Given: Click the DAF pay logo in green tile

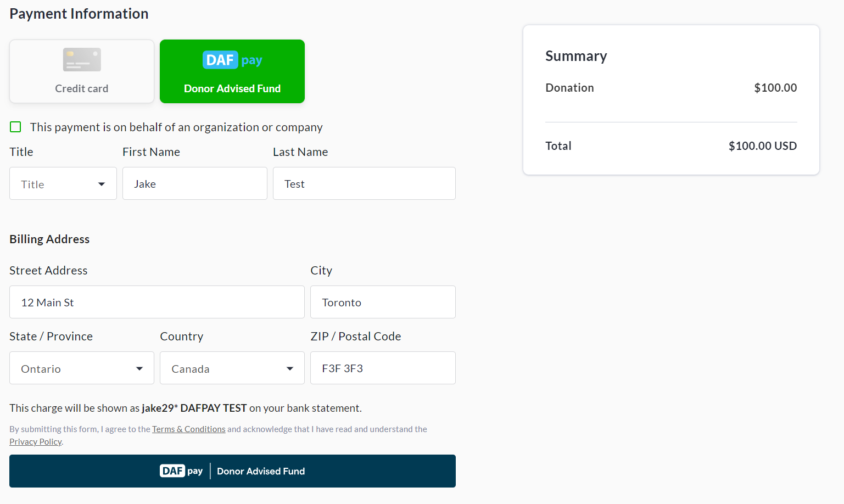Looking at the screenshot, I should (232, 60).
